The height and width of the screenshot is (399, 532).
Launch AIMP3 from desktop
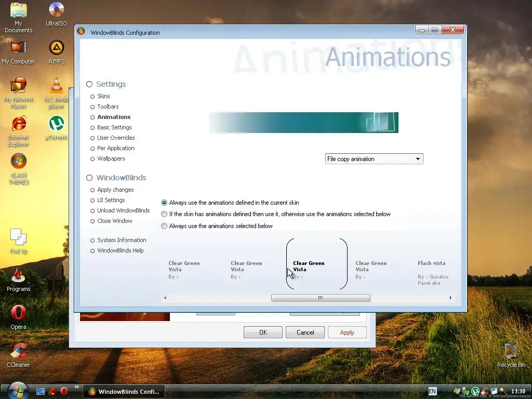pos(56,53)
